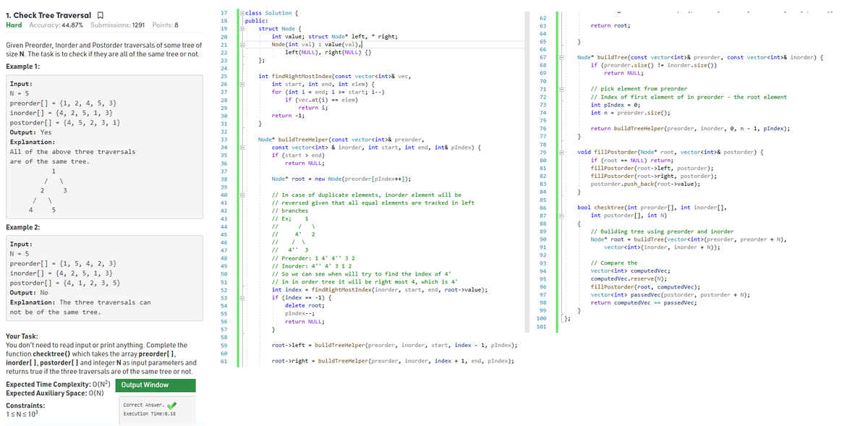Collapse if (index == -1) block at line 53
This screenshot has width=868, height=426.
pos(242,297)
